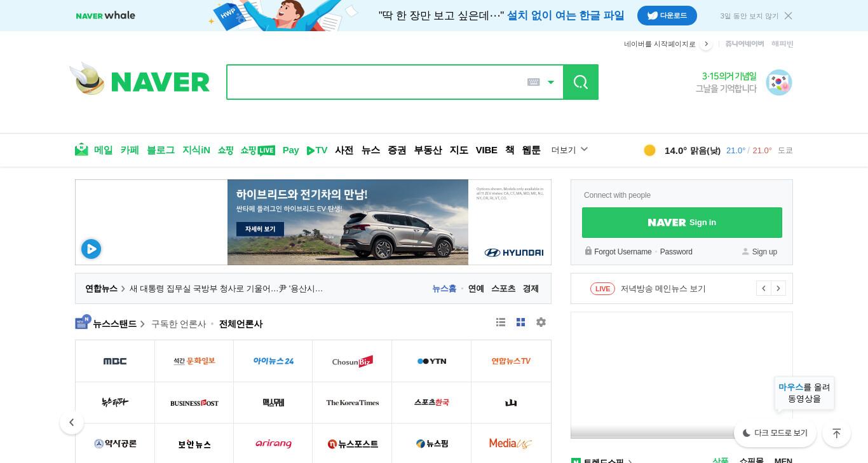Click the scroll-to-top arrow button
The height and width of the screenshot is (463, 868).
(x=836, y=433)
